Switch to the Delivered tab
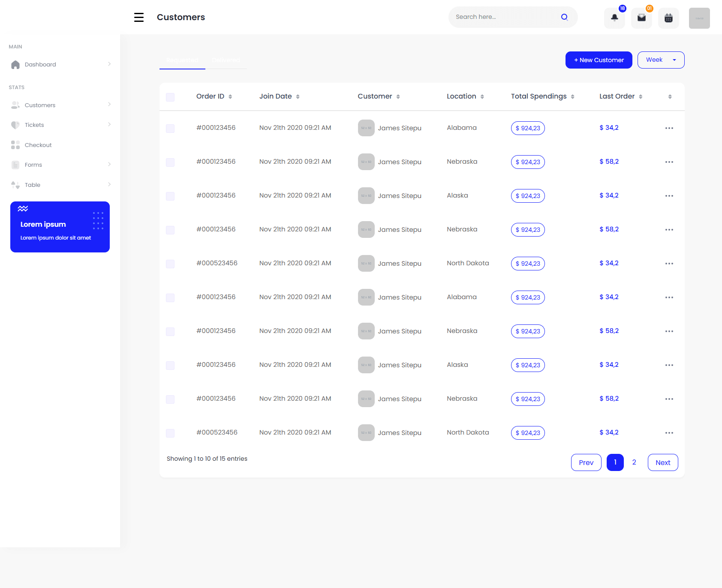 [x=226, y=60]
